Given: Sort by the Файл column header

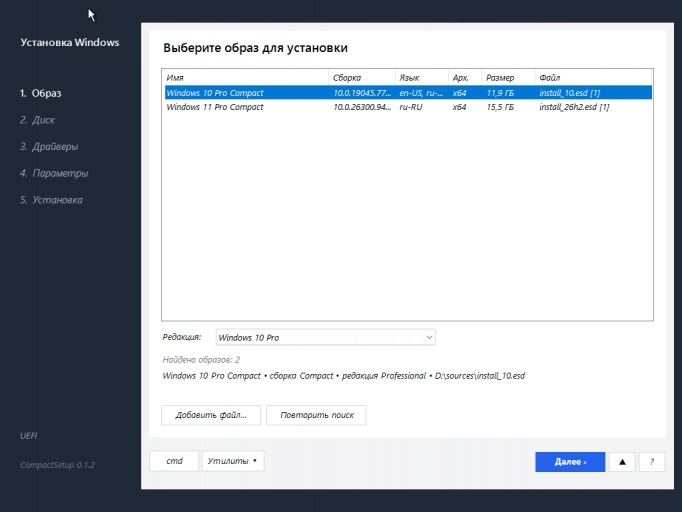Looking at the screenshot, I should point(593,78).
